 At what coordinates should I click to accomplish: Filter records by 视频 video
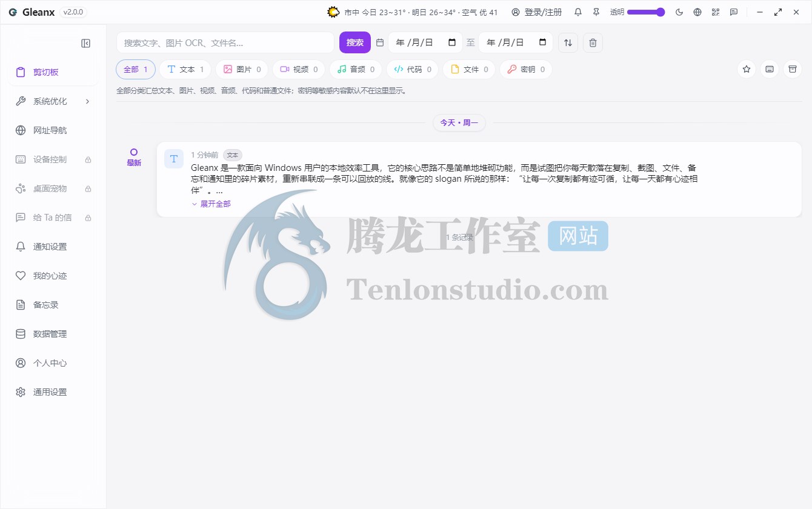pos(299,69)
